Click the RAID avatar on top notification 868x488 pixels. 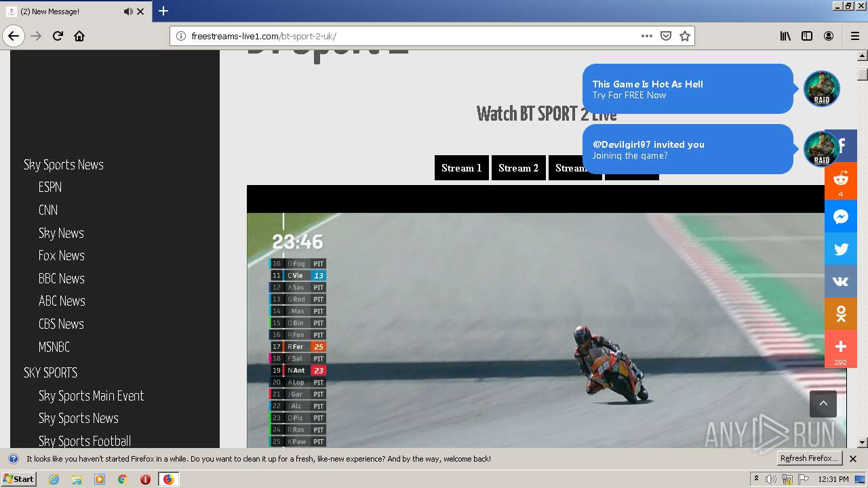point(821,89)
